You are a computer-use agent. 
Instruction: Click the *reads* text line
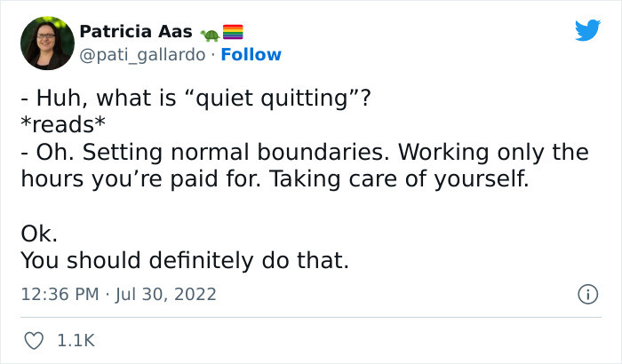coord(58,124)
